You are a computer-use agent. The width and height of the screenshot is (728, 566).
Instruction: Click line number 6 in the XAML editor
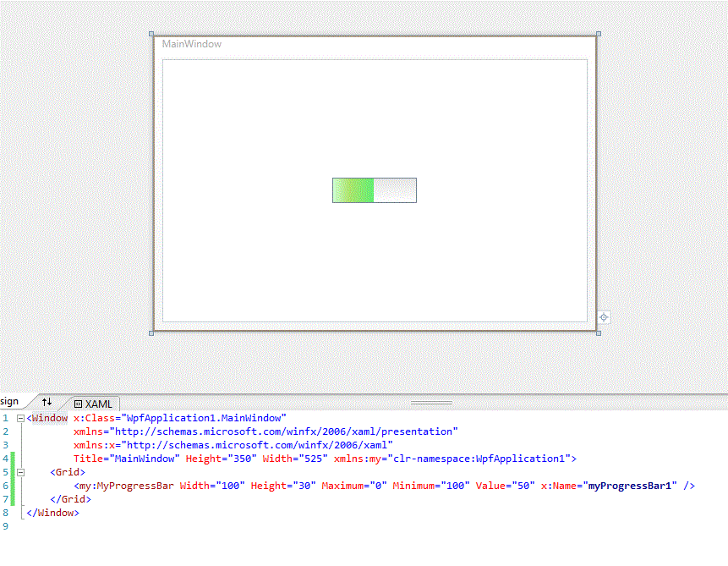pos(7,485)
